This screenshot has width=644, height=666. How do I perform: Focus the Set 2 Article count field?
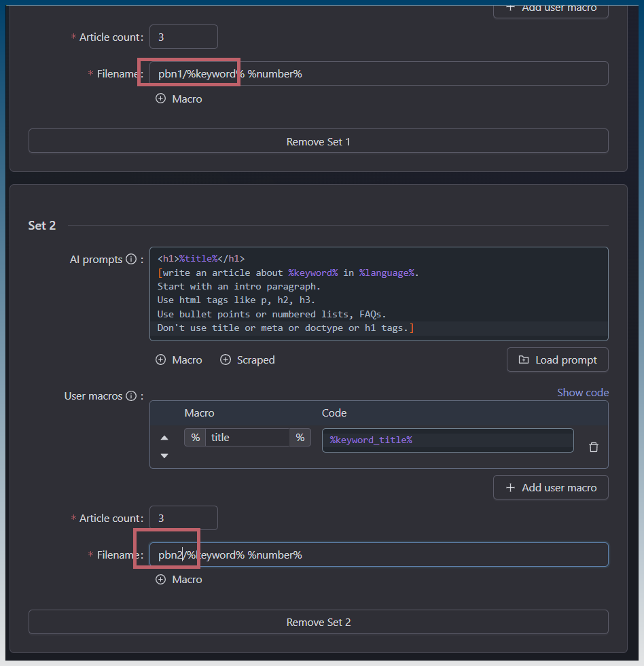(x=183, y=518)
